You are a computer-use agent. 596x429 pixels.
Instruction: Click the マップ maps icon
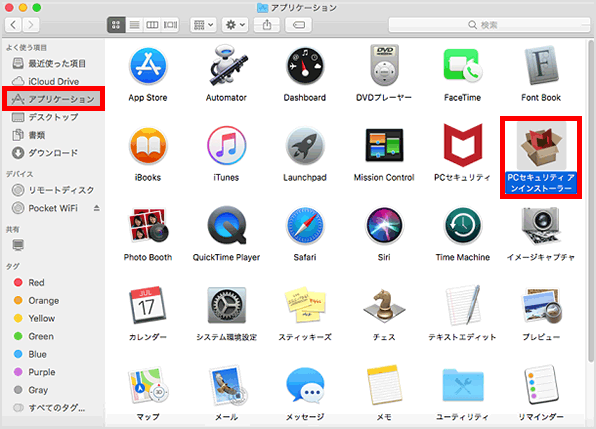click(148, 385)
